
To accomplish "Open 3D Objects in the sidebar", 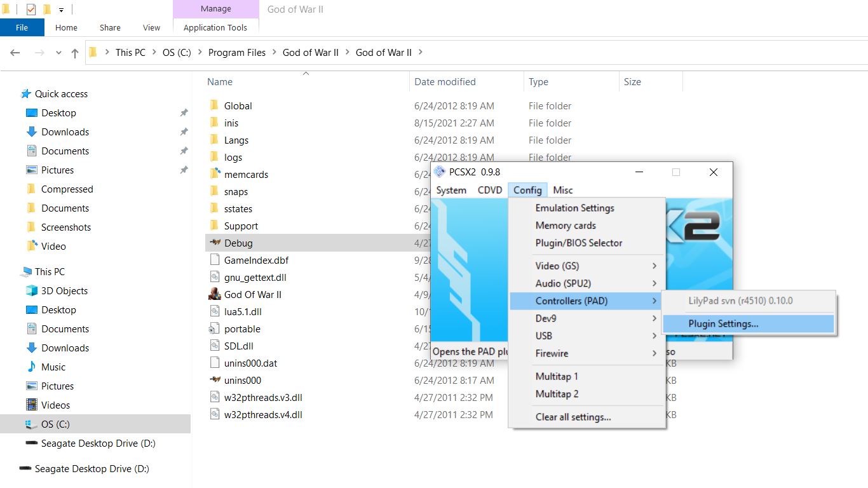I will pos(32,290).
